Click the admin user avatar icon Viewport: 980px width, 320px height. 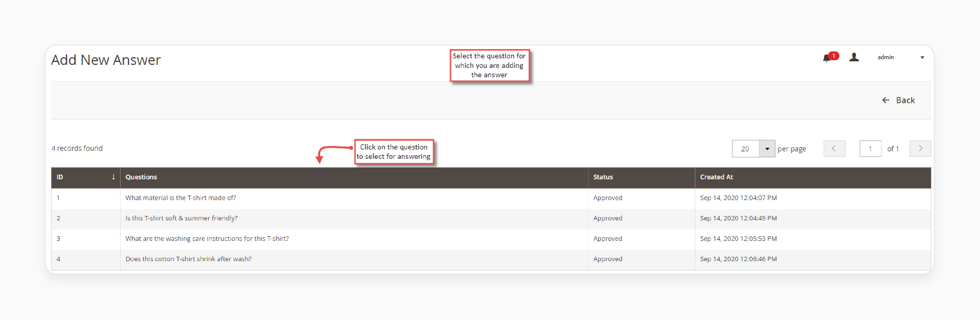tap(854, 57)
